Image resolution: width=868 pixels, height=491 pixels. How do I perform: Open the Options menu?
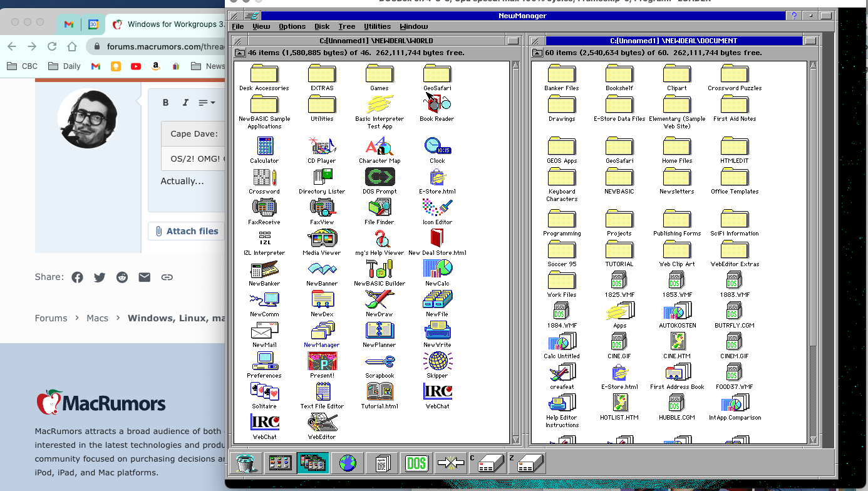(292, 26)
